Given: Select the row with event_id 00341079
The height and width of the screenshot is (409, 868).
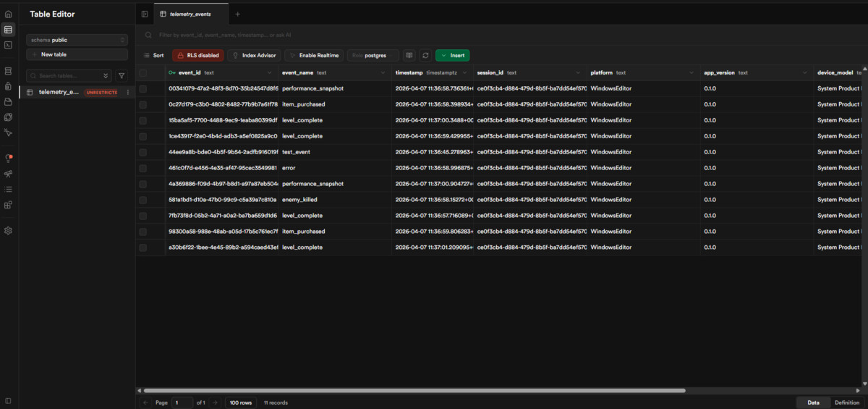Looking at the screenshot, I should [143, 88].
